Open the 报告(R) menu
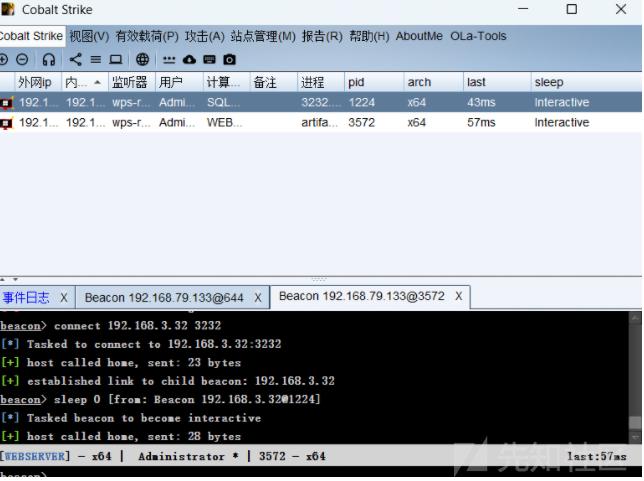Screen dimensions: 644x481 click(x=322, y=36)
